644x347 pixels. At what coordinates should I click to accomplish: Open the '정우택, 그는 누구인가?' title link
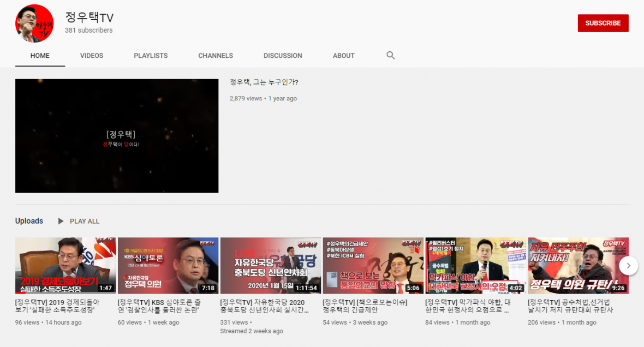264,82
